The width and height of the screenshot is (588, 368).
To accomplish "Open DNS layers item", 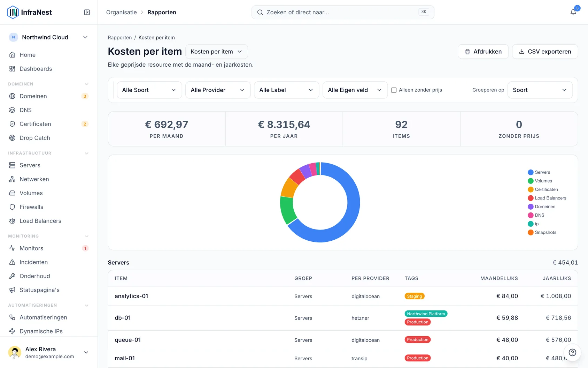I will pos(49,110).
